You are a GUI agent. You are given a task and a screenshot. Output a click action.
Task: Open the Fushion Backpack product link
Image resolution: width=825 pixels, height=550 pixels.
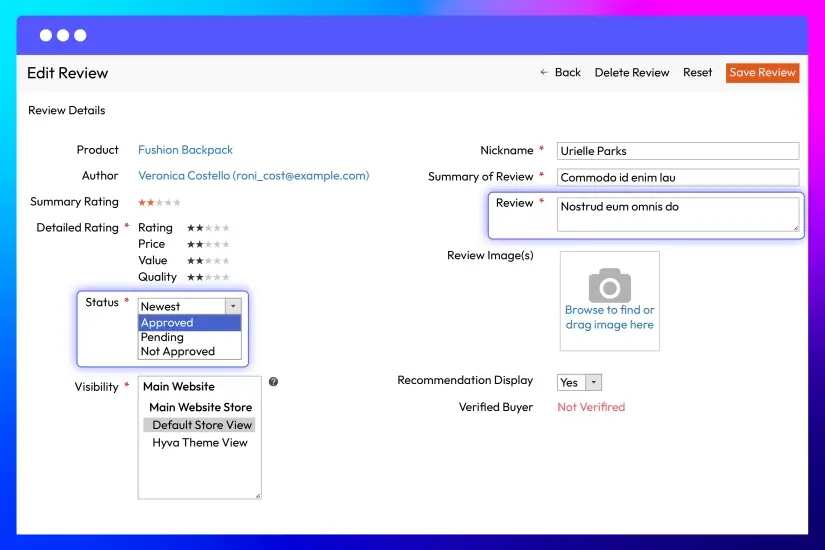[185, 150]
